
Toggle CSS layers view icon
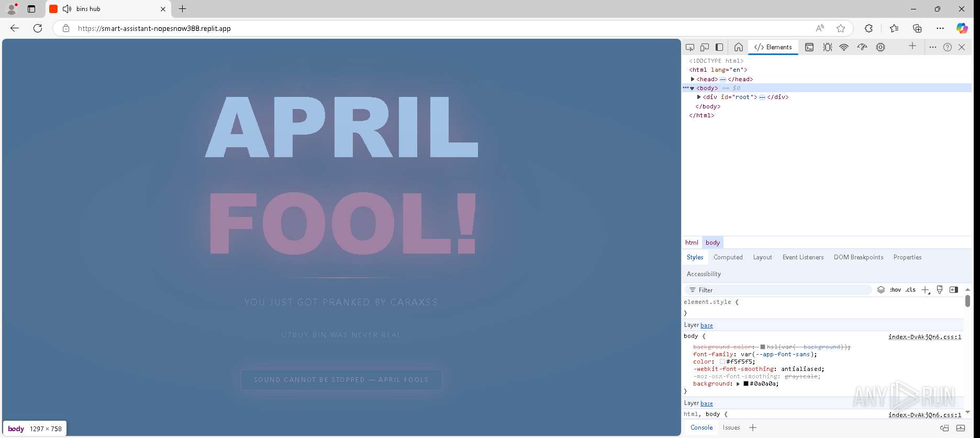pos(881,290)
